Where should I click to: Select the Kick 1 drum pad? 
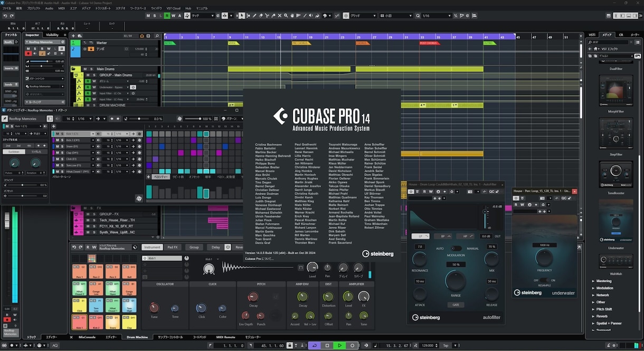click(x=79, y=321)
